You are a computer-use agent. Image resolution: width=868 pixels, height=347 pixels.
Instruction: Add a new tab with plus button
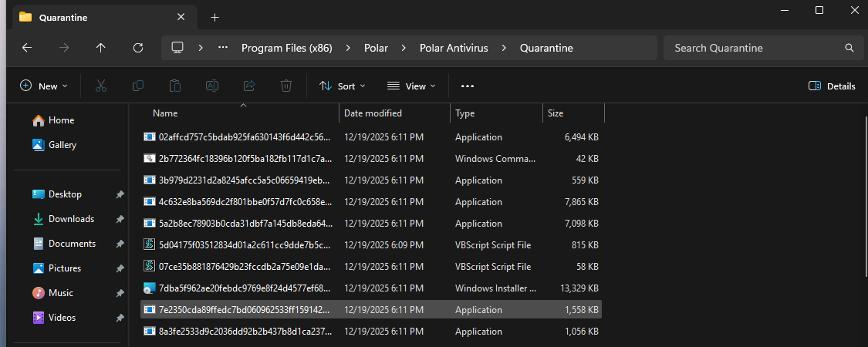coord(215,17)
